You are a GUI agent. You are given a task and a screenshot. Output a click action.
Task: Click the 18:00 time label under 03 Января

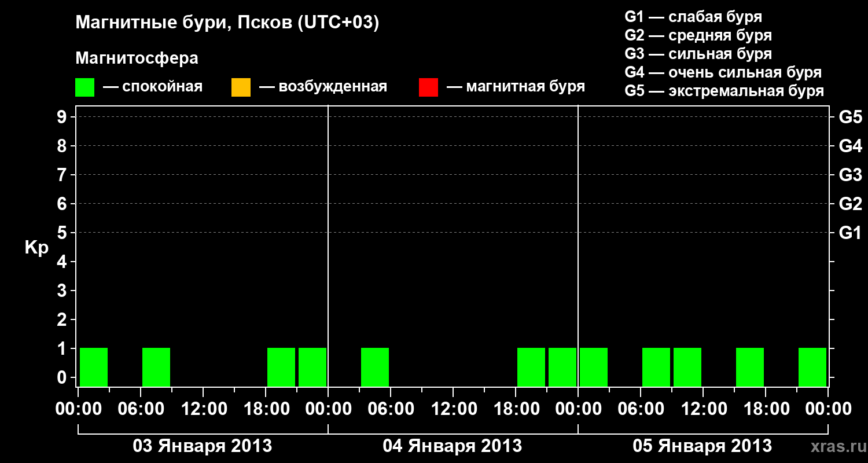266,409
